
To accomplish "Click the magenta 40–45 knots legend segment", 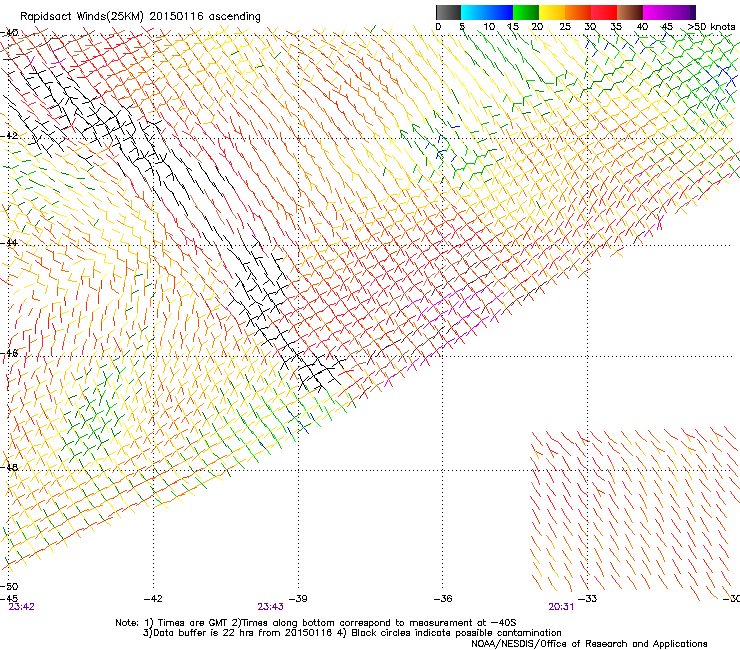I will coord(656,12).
